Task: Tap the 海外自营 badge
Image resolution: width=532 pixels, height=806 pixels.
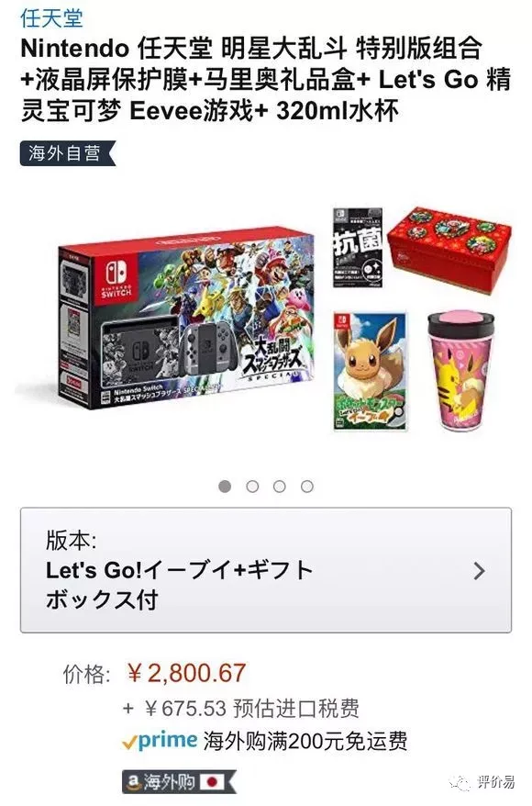Action: point(68,153)
